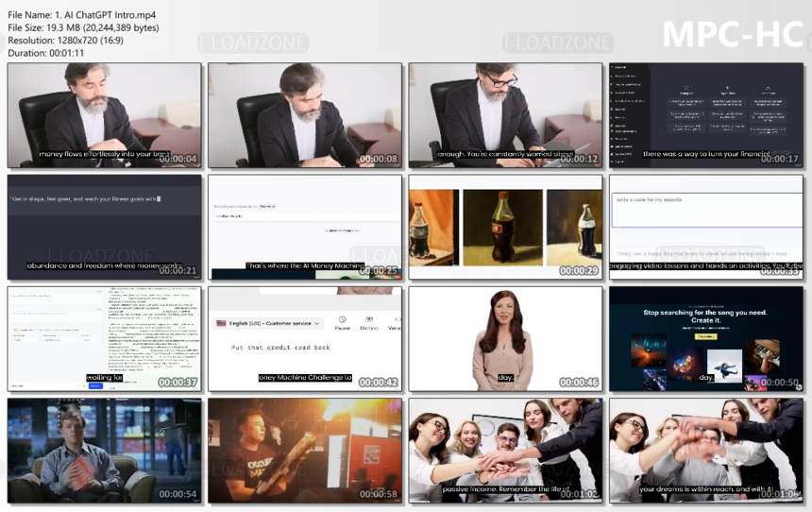Choose the woman presenter frame at 00:00:46
This screenshot has width=812, height=512.
[505, 339]
